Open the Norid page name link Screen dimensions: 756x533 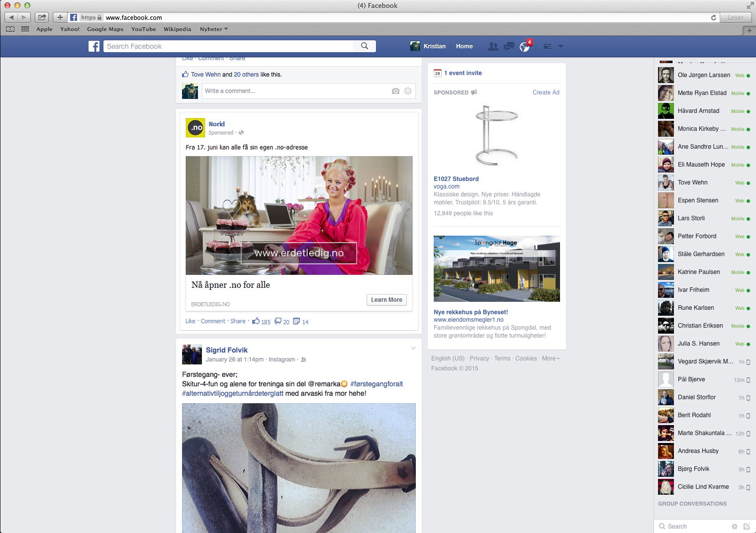(217, 124)
